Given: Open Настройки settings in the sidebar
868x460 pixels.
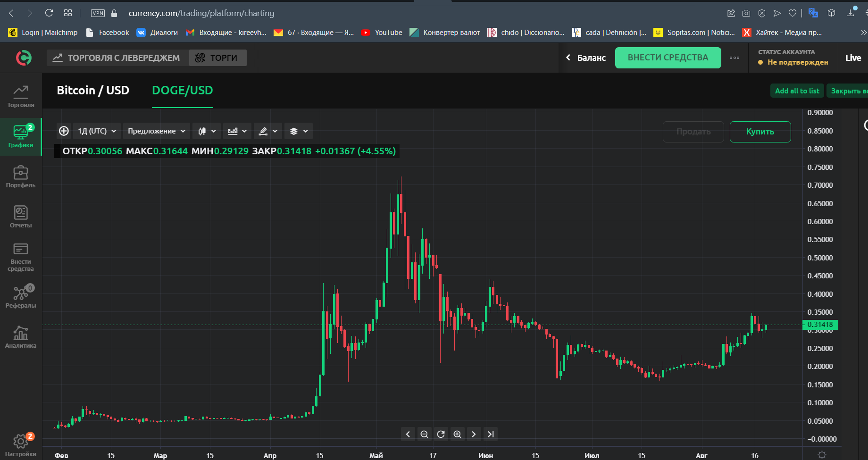Looking at the screenshot, I should coord(21,445).
